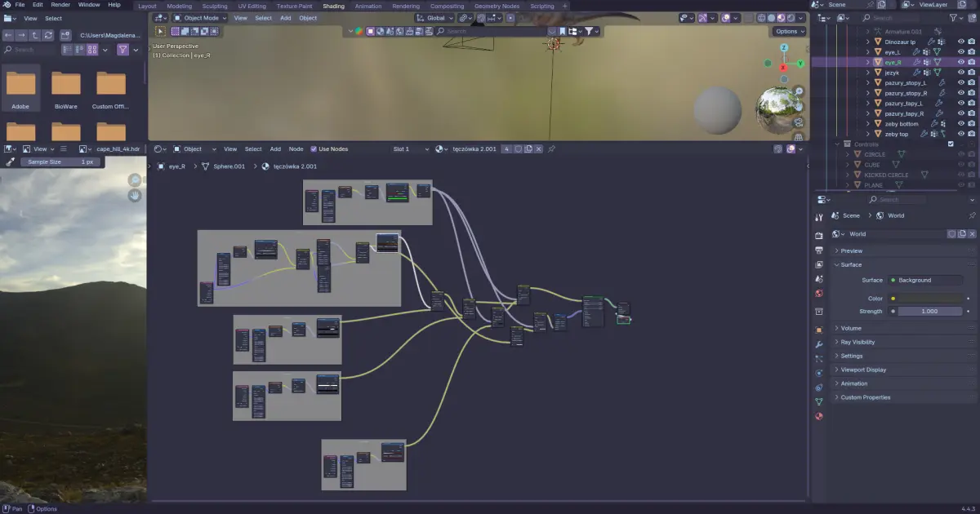The image size is (980, 514).
Task: Click the zoom magnifier gizmo in 3D viewport
Action: 799,91
